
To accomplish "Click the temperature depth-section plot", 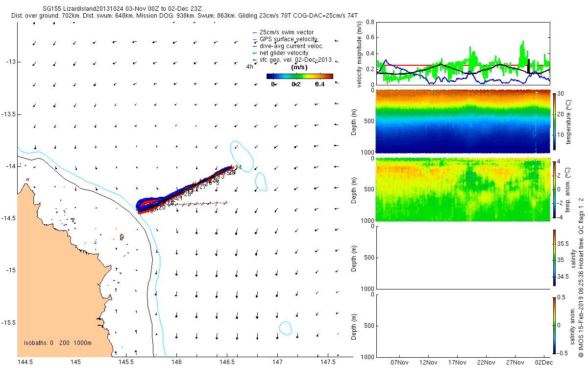I will tap(463, 121).
